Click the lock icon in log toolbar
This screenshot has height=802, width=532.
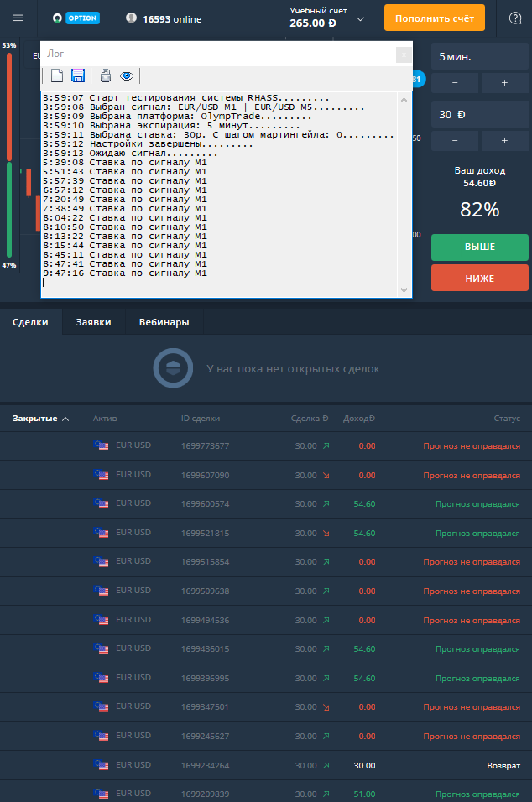[106, 76]
